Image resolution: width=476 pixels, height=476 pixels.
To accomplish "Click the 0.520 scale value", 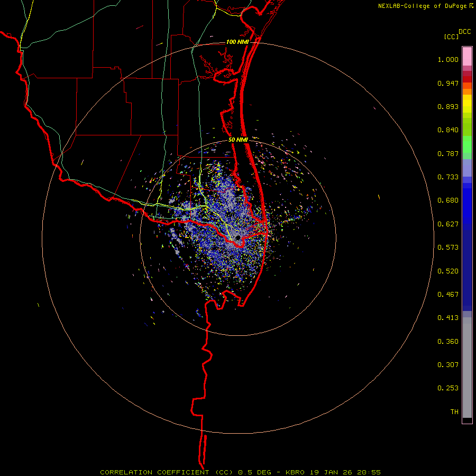I will coord(448,271).
